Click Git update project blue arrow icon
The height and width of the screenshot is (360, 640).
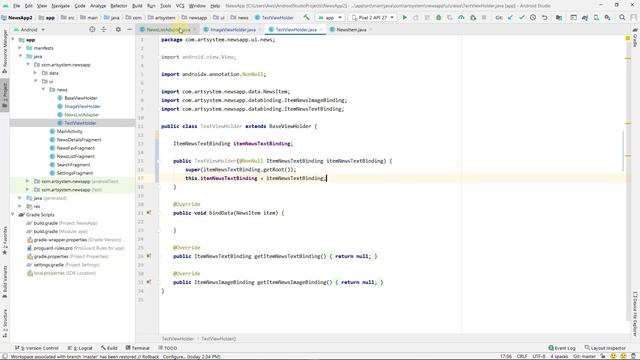(510, 18)
